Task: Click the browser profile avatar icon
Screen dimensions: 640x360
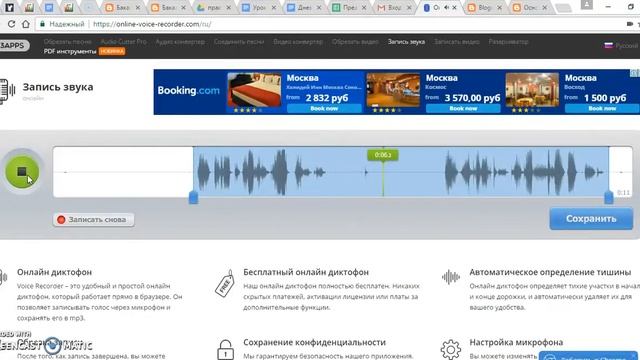Action: point(587,4)
